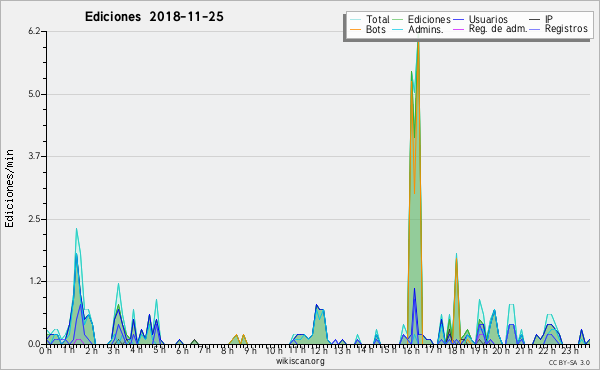Image resolution: width=600 pixels, height=370 pixels.
Task: Click the cyan line swatch beside Total
Action: pos(355,20)
